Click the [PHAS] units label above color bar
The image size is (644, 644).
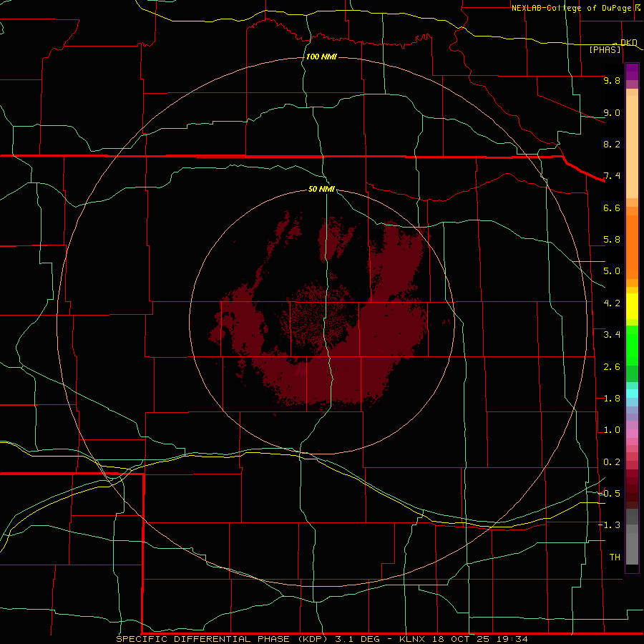(605, 49)
